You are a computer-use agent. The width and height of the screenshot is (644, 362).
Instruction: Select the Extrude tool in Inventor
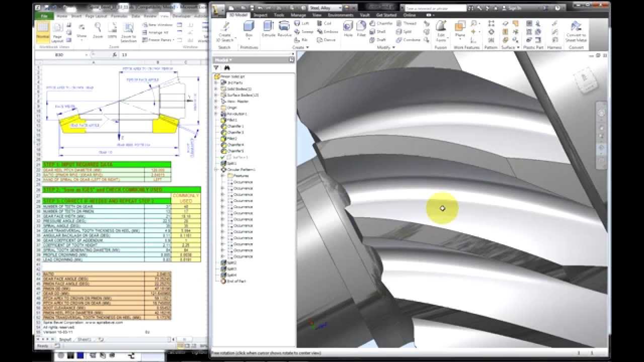[268, 29]
